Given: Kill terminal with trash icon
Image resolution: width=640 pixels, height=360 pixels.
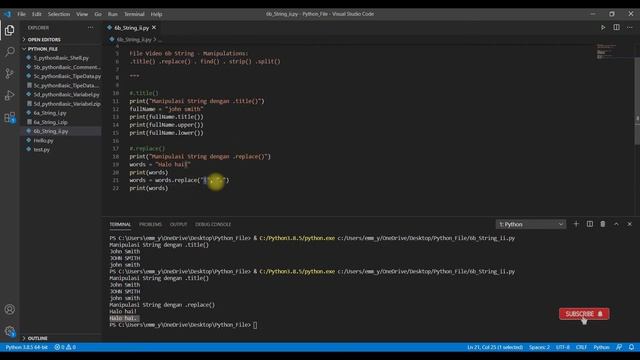Looking at the screenshot, I should pyautogui.click(x=603, y=224).
